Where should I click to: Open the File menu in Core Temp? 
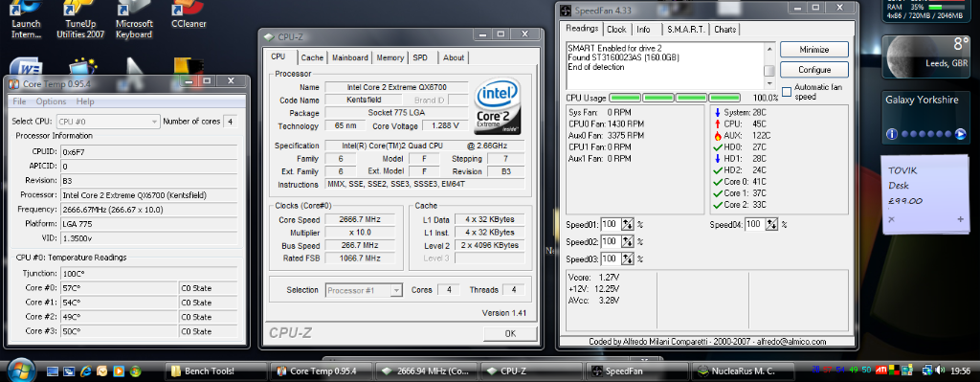[19, 101]
